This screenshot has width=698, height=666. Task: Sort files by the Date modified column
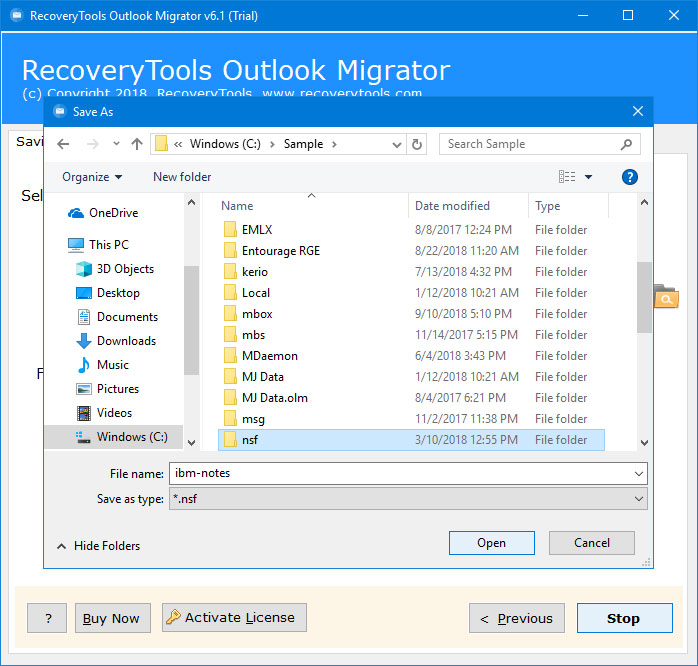click(452, 206)
